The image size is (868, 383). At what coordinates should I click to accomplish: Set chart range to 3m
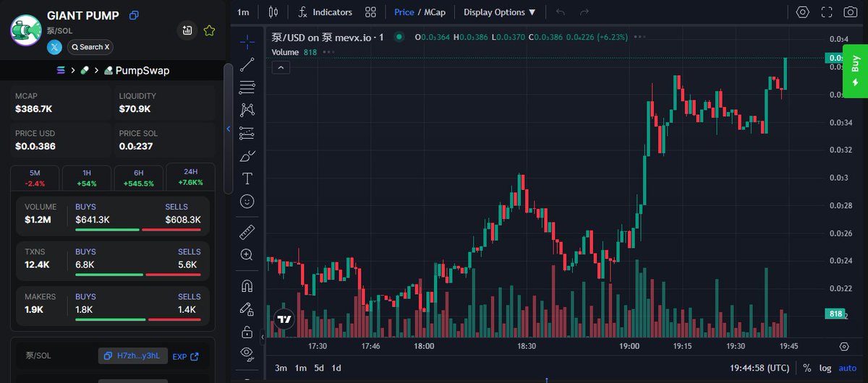click(281, 368)
